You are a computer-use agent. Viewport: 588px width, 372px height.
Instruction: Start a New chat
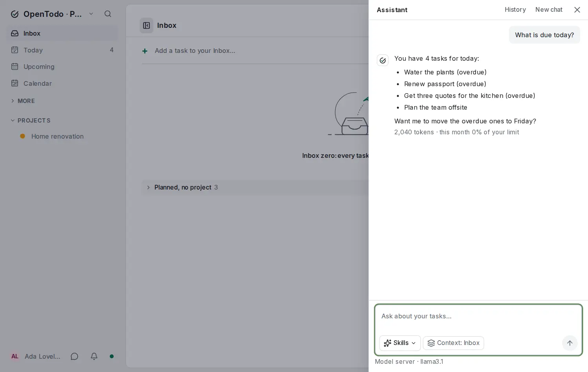(x=549, y=10)
